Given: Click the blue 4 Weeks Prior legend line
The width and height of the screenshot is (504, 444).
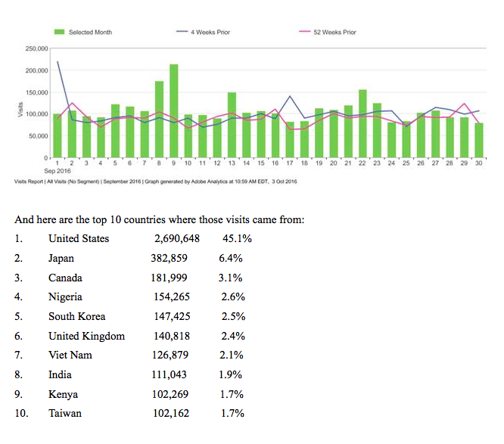Looking at the screenshot, I should coord(182,32).
